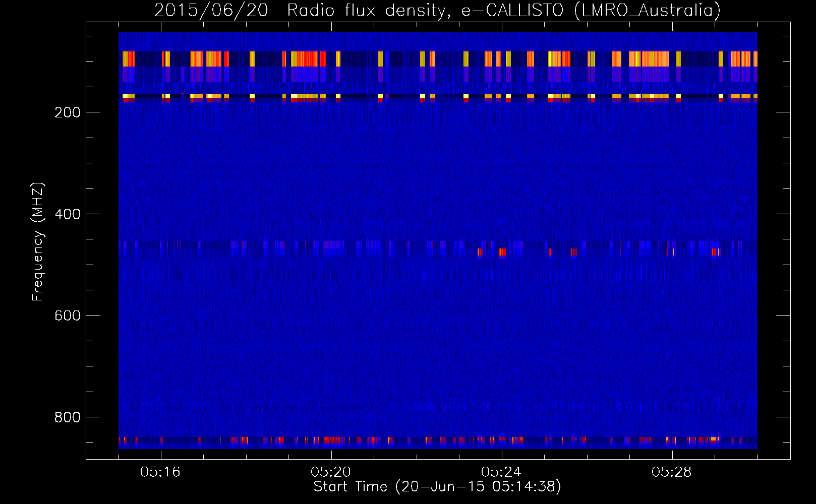Image resolution: width=816 pixels, height=504 pixels.
Task: Click the 'Frequency (MHZ)' y-axis label
Action: [38, 242]
